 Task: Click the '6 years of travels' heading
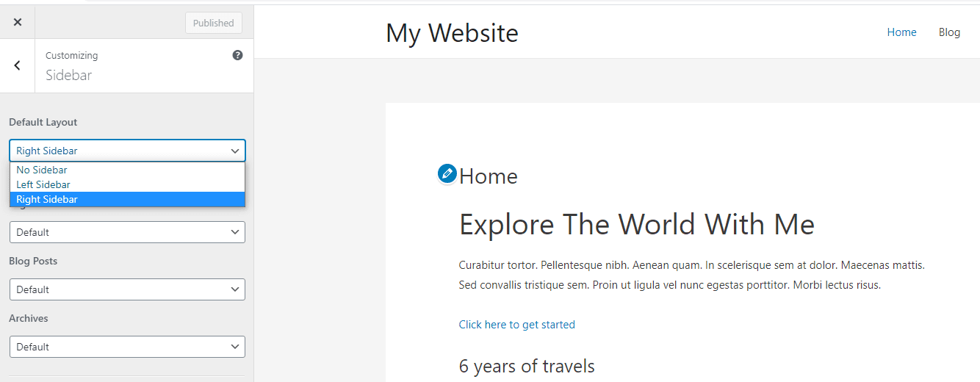[x=526, y=366]
